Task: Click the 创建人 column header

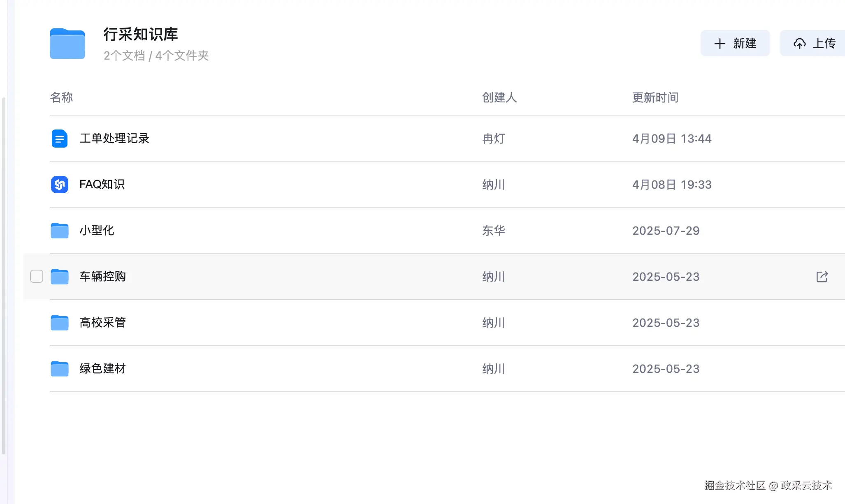Action: pyautogui.click(x=499, y=97)
